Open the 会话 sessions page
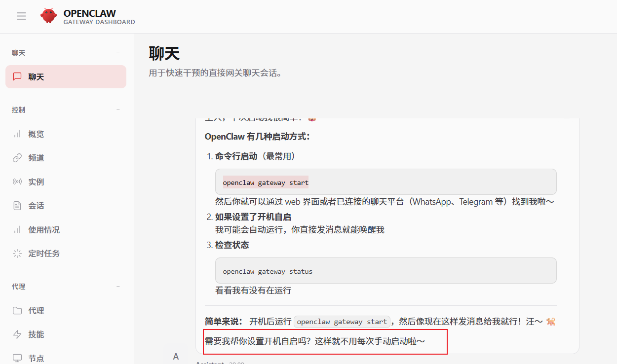This screenshot has width=617, height=364. [66, 206]
